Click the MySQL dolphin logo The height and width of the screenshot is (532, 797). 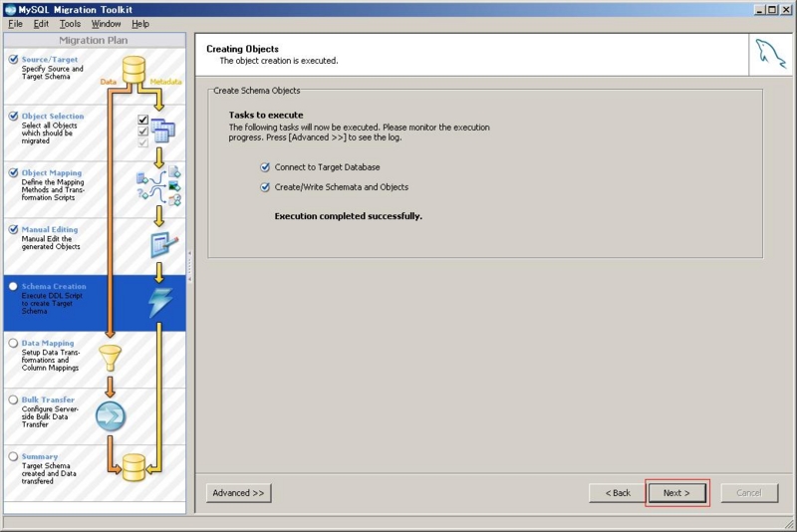coord(770,55)
